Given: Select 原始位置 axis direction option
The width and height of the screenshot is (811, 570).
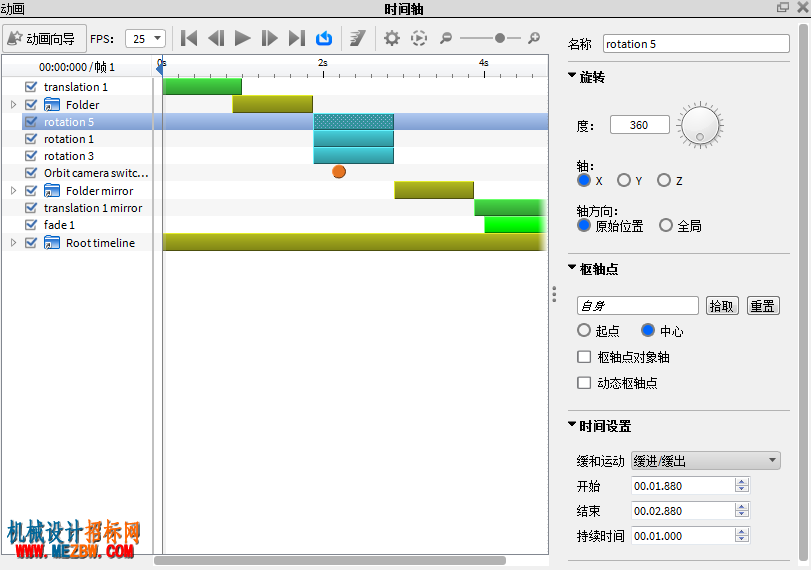Looking at the screenshot, I should pos(584,226).
